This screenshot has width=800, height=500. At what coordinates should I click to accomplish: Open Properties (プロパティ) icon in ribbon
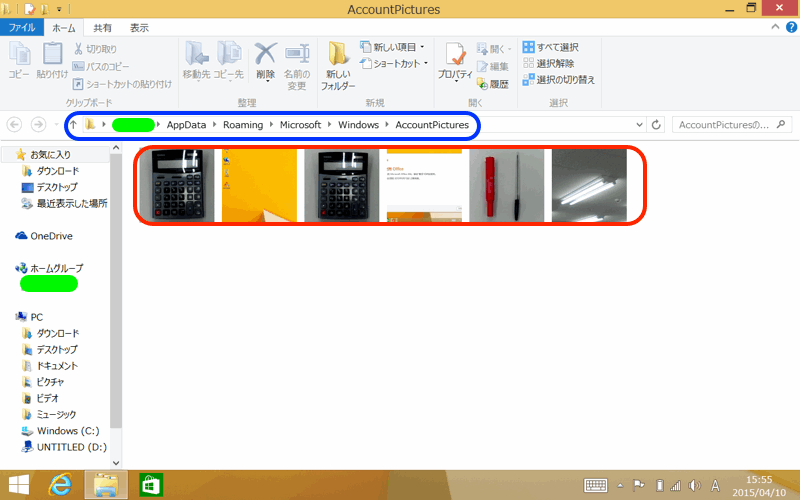click(455, 62)
